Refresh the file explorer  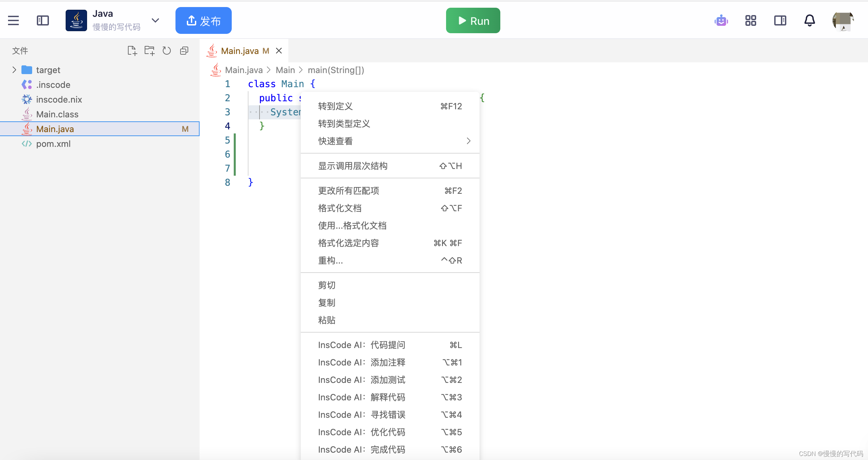[x=167, y=51]
